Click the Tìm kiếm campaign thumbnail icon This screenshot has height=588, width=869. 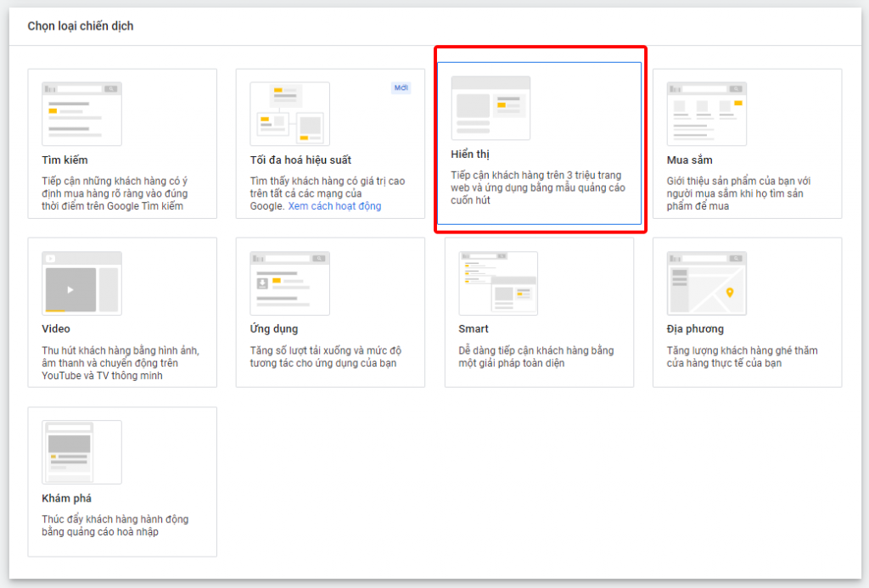tap(81, 112)
